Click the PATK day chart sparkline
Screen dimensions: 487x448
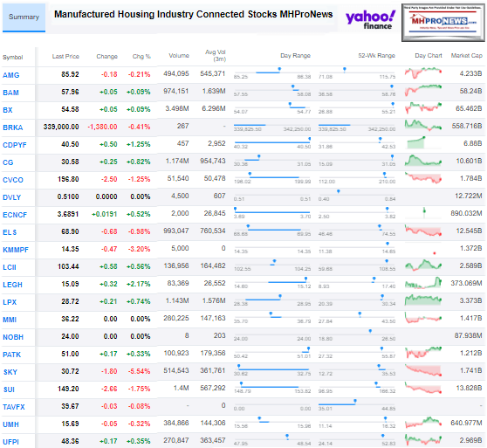click(x=423, y=353)
